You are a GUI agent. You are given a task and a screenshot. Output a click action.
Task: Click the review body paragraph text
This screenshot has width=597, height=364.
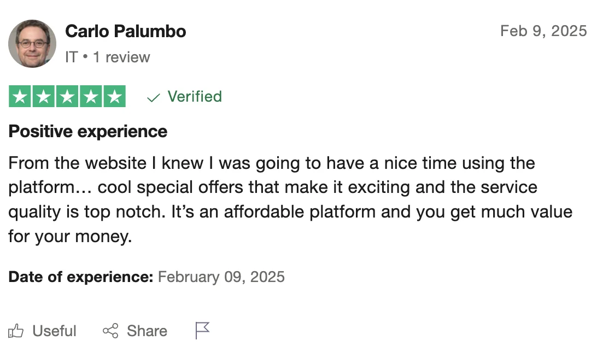tap(290, 199)
